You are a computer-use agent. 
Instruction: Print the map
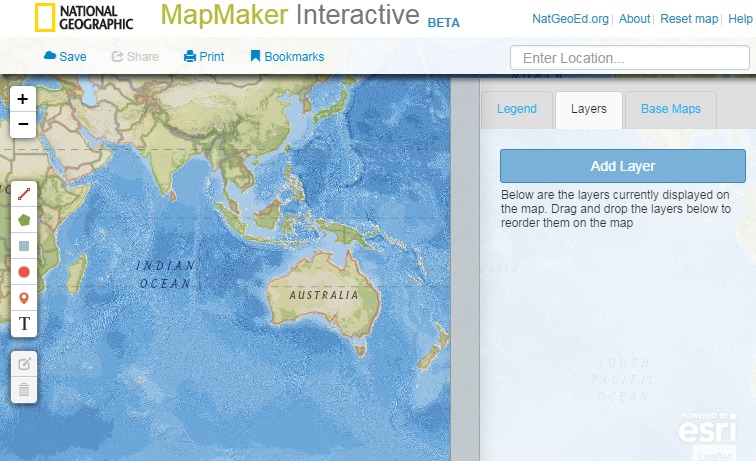pos(204,56)
